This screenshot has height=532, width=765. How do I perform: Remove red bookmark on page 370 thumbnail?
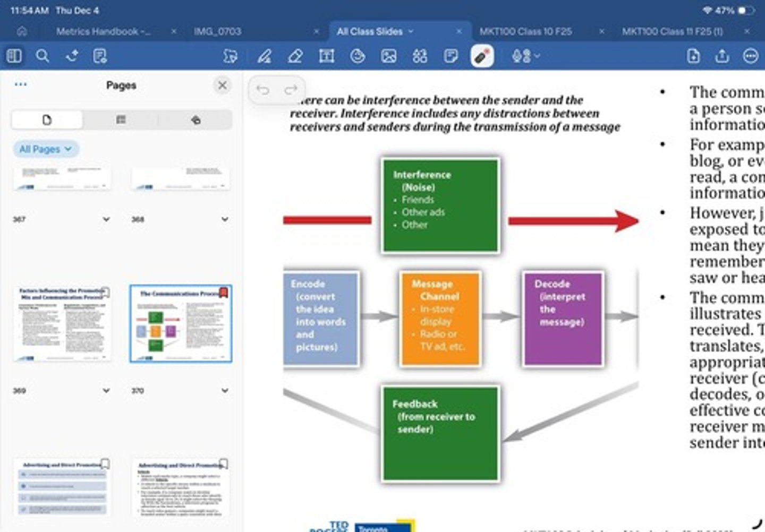[224, 293]
